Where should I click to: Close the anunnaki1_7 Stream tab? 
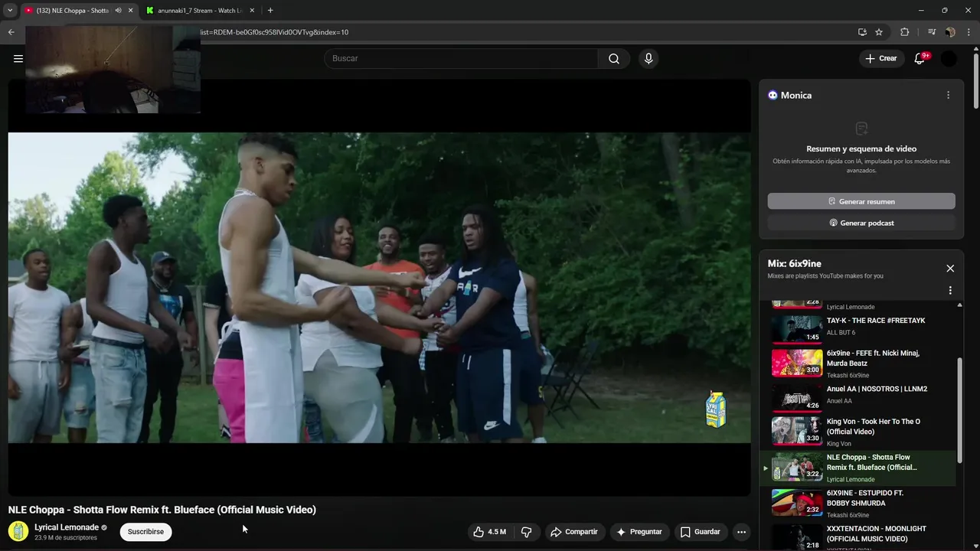coord(252,11)
